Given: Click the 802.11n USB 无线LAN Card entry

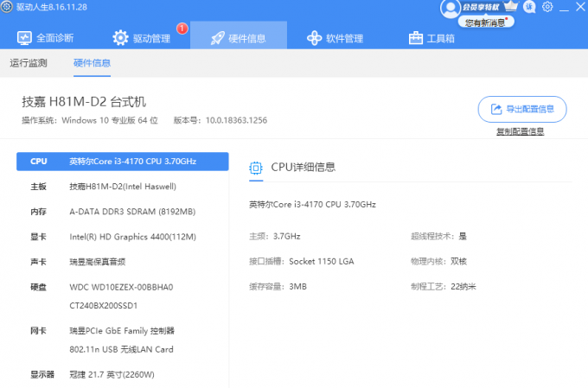Looking at the screenshot, I should (122, 350).
